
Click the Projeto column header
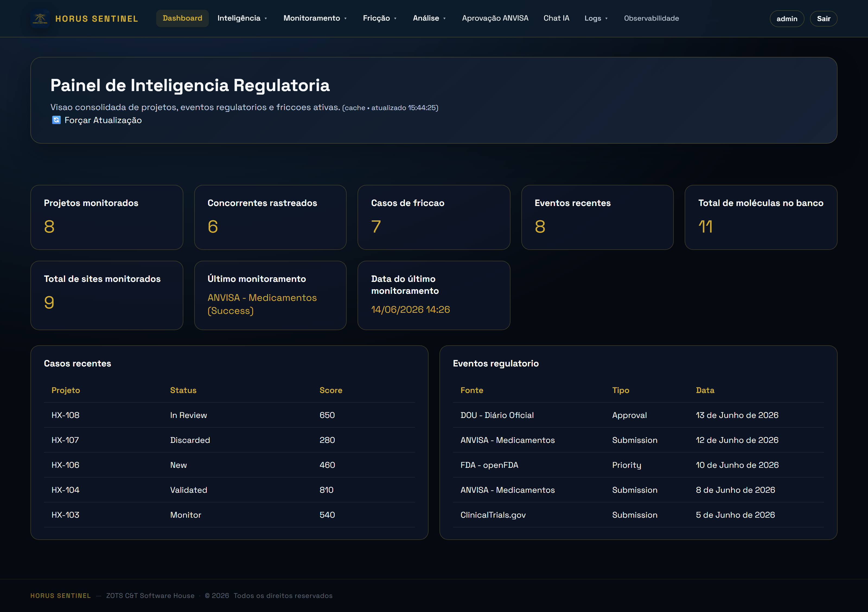[66, 390]
